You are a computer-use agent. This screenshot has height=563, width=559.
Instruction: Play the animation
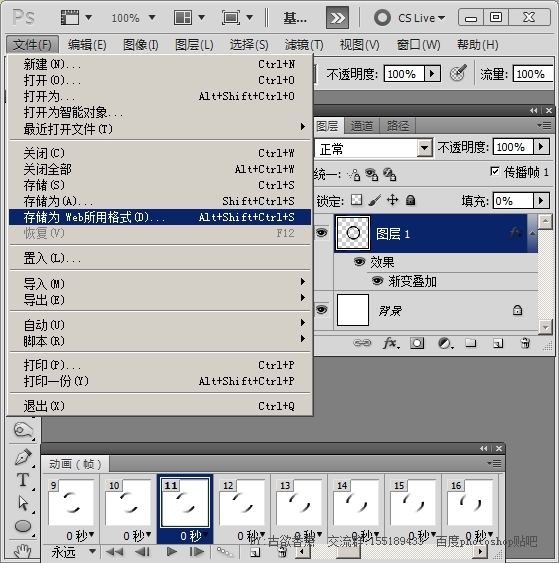172,551
